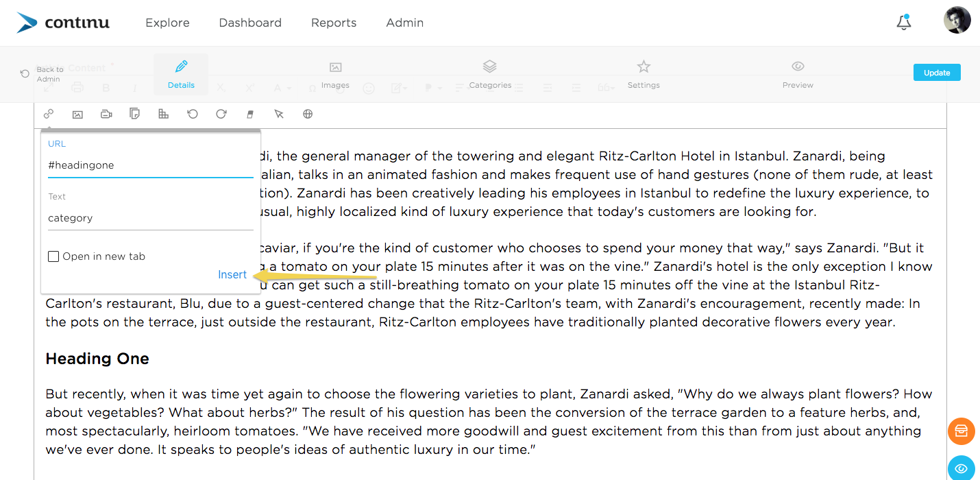Click the clear formatting eraser icon
The height and width of the screenshot is (480, 980).
250,114
